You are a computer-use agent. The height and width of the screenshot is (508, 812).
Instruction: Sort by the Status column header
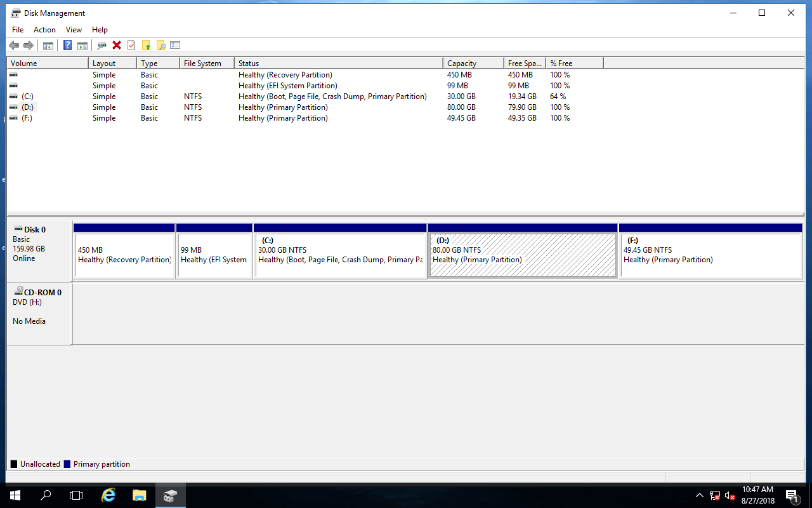click(x=339, y=63)
